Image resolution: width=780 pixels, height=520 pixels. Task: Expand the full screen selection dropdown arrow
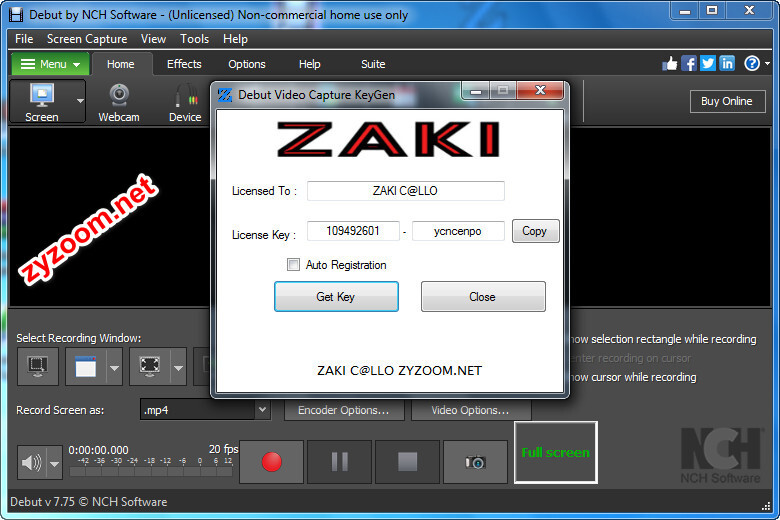(x=179, y=367)
